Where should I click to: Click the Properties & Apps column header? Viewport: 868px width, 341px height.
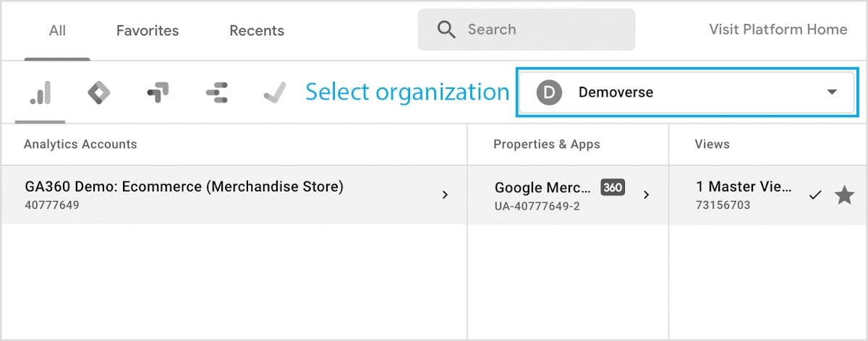click(x=547, y=144)
